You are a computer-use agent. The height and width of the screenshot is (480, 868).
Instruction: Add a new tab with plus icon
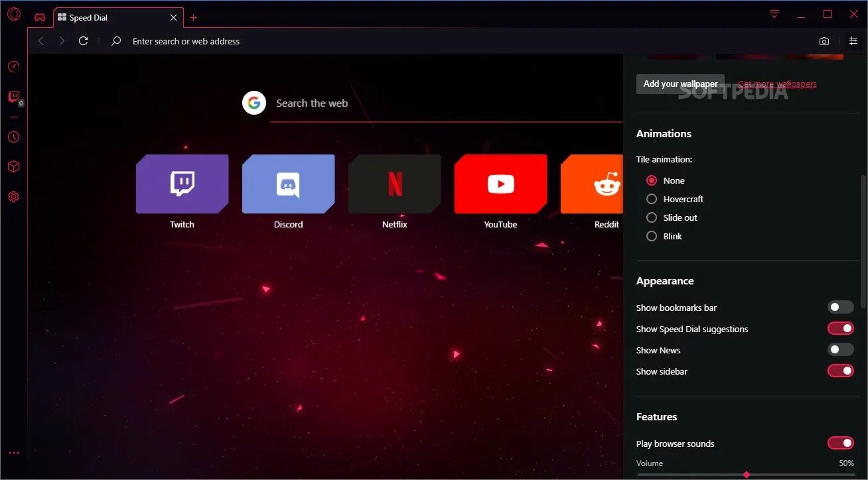[x=193, y=18]
